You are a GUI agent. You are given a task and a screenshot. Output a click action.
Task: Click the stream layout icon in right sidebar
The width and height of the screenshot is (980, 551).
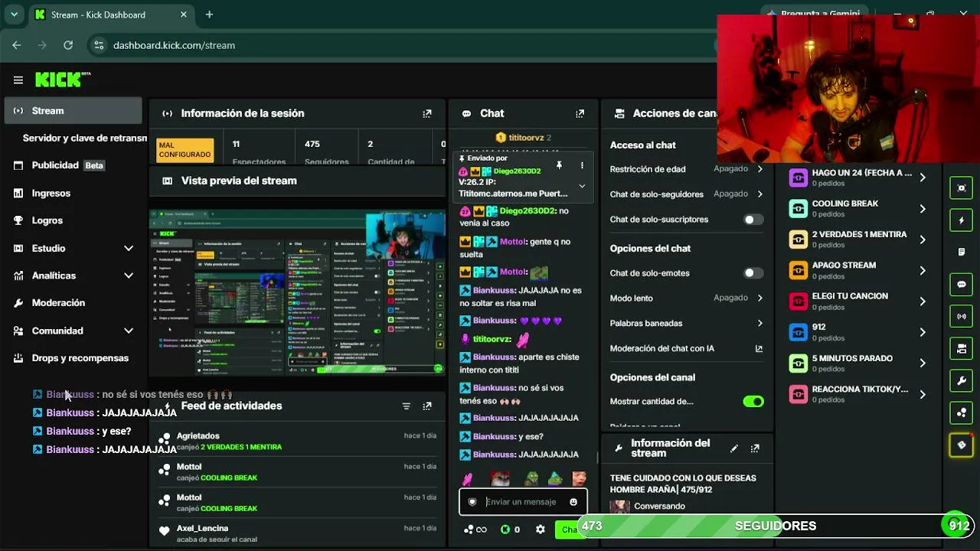pyautogui.click(x=962, y=348)
